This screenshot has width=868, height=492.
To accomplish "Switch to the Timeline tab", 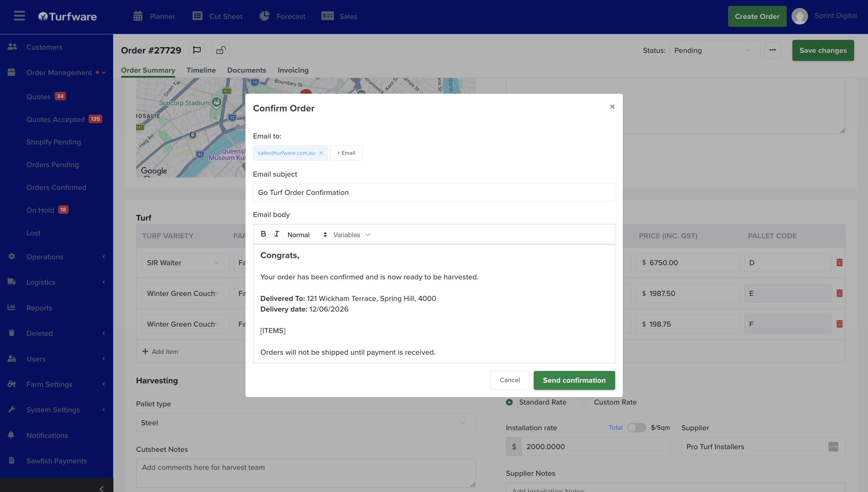I will pyautogui.click(x=201, y=70).
